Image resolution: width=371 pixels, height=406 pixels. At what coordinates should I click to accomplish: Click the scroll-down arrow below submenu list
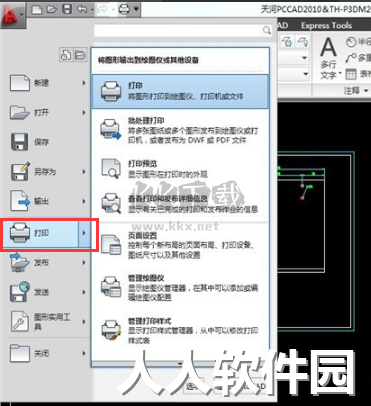click(x=180, y=363)
